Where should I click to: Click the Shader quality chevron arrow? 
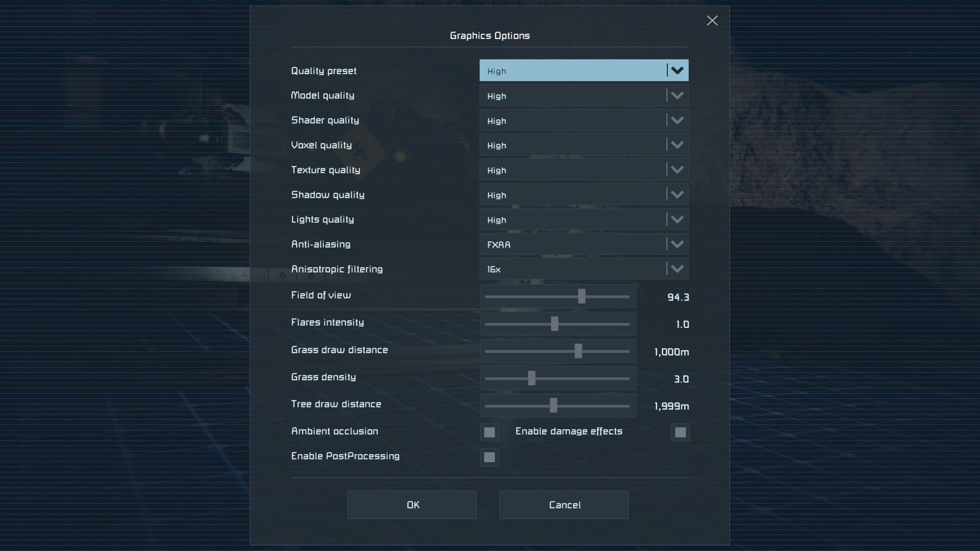pos(677,120)
